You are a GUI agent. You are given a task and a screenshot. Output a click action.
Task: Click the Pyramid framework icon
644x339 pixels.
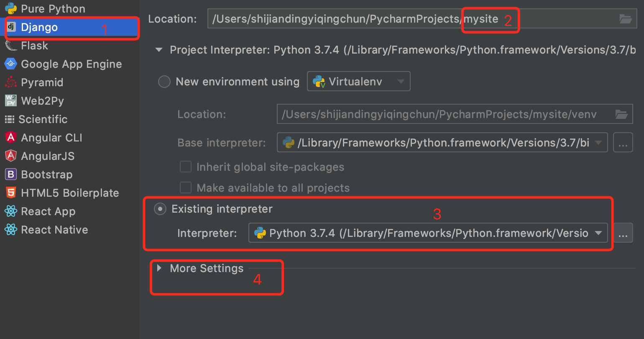11,82
